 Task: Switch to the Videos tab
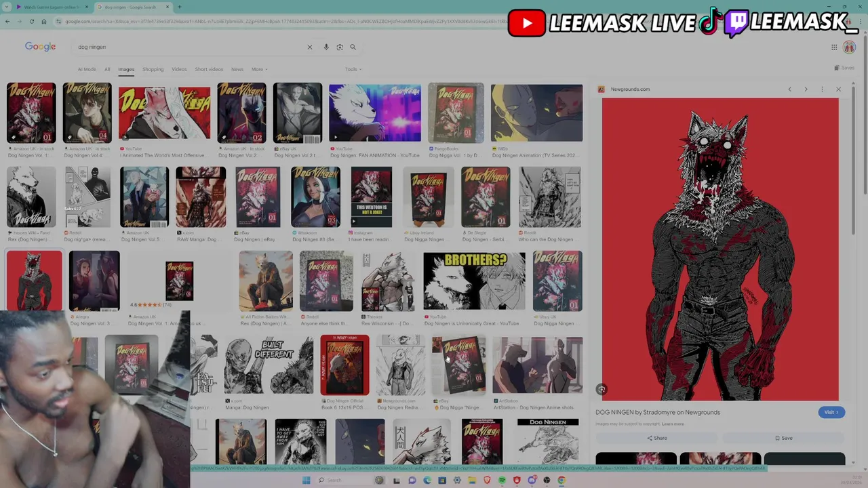click(x=179, y=69)
